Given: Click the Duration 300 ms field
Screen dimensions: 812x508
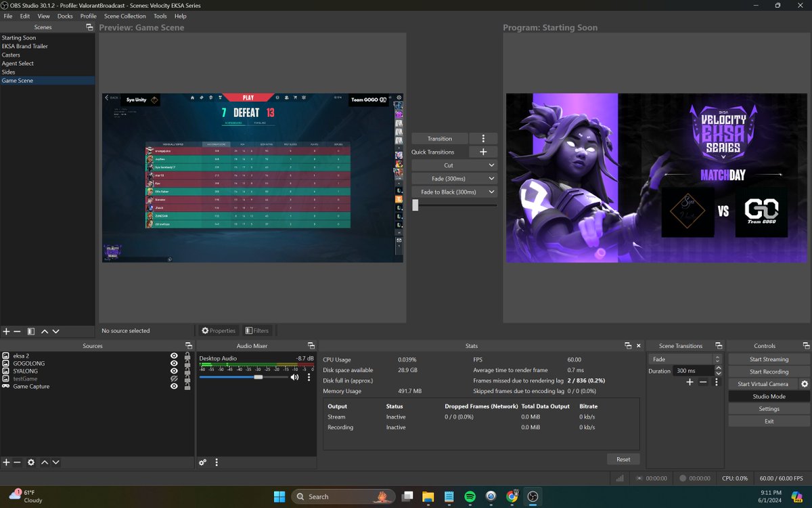Looking at the screenshot, I should pyautogui.click(x=694, y=371).
